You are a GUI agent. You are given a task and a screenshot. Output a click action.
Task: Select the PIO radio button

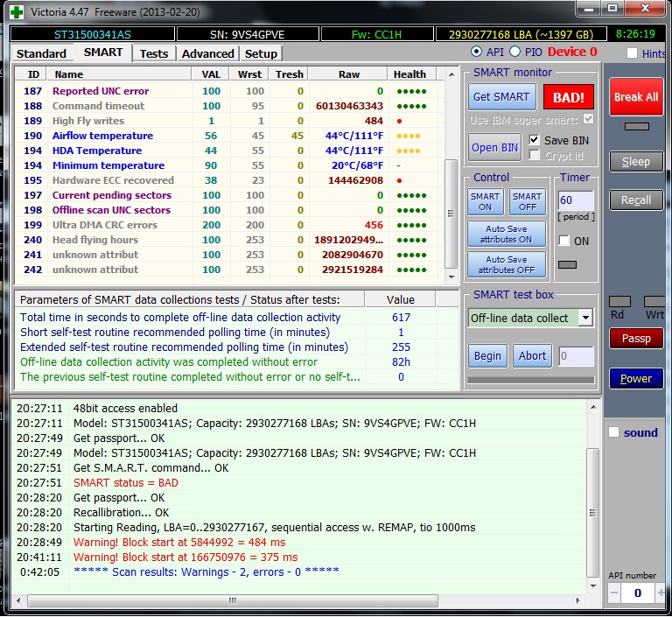tap(514, 53)
